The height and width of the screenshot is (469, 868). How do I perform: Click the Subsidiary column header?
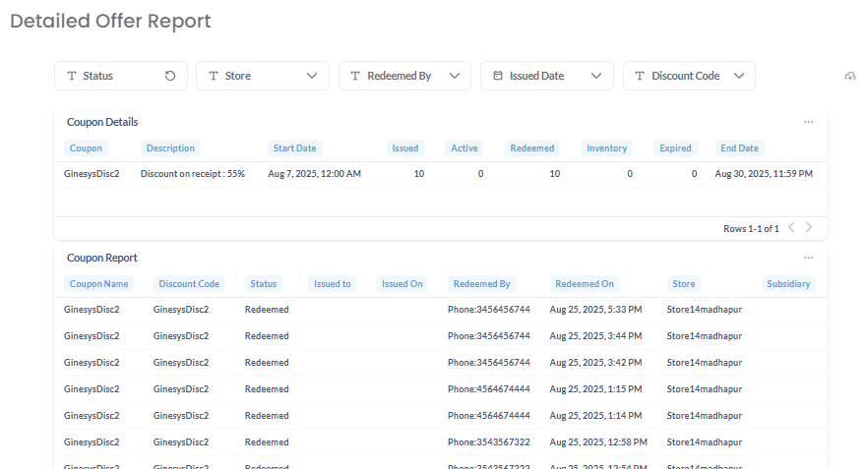pyautogui.click(x=788, y=284)
